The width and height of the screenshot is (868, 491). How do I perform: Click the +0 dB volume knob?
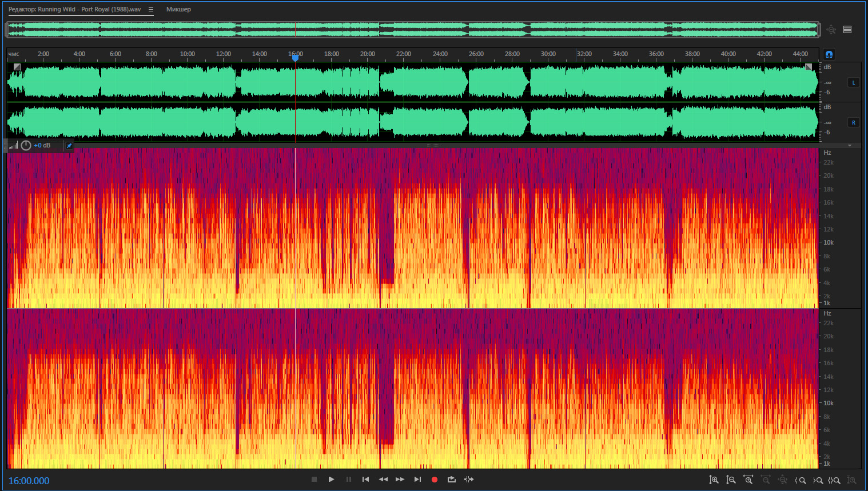26,145
